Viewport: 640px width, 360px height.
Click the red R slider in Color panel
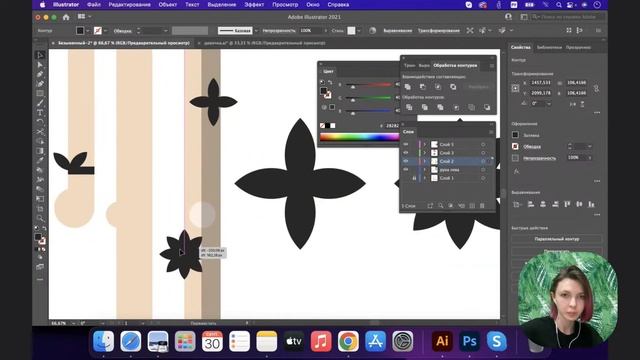tap(369, 85)
